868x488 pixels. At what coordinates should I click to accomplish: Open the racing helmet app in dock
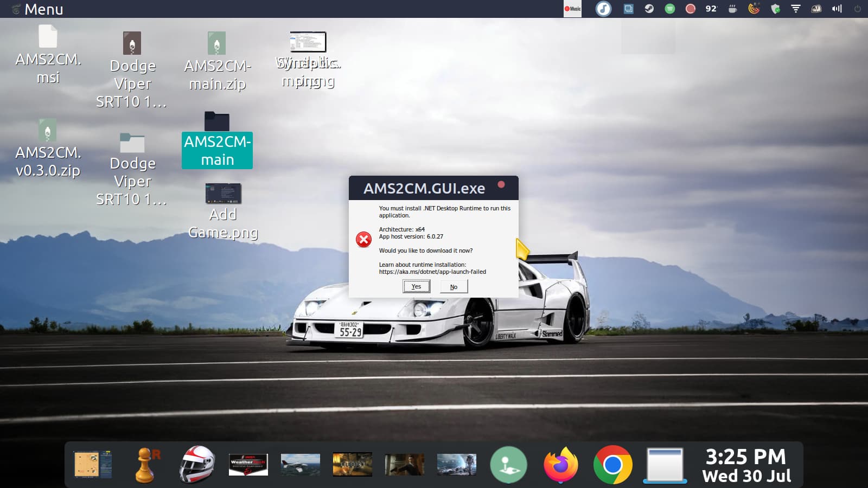197,465
